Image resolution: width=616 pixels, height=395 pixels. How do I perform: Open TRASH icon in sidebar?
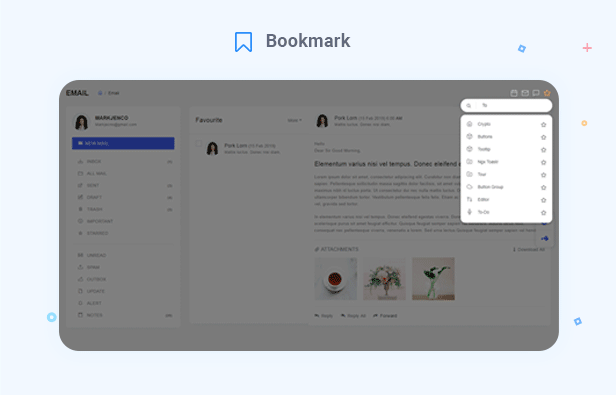point(80,209)
